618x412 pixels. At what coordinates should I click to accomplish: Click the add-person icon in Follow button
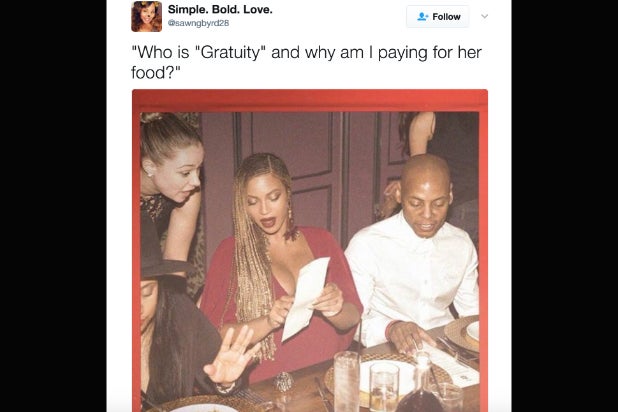pos(423,17)
